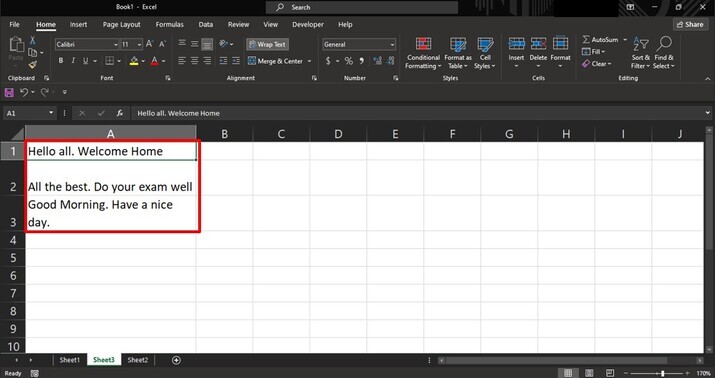The height and width of the screenshot is (378, 715).
Task: Click the insert function fx icon
Action: coord(119,113)
